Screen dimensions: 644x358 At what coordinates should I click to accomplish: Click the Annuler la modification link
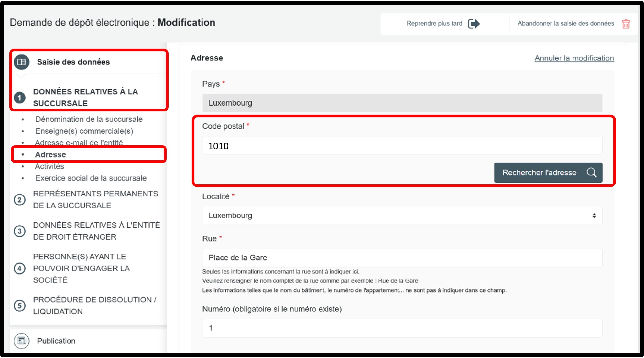click(x=574, y=58)
